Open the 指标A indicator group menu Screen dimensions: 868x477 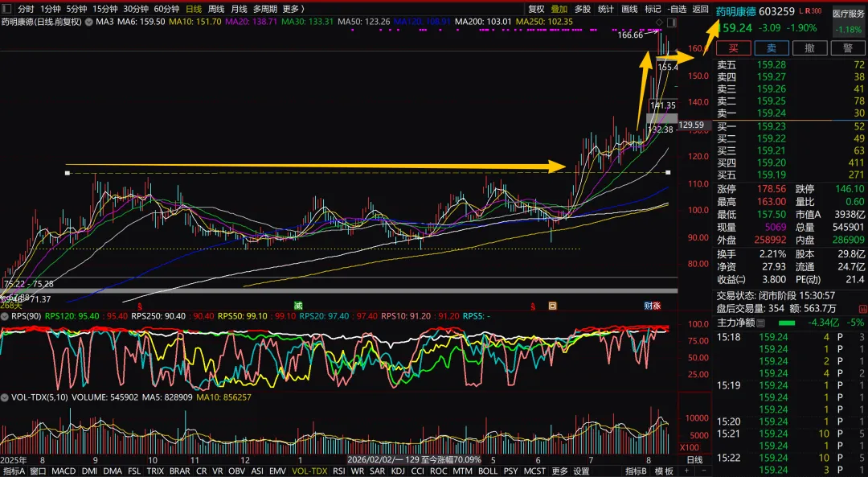[x=14, y=471]
